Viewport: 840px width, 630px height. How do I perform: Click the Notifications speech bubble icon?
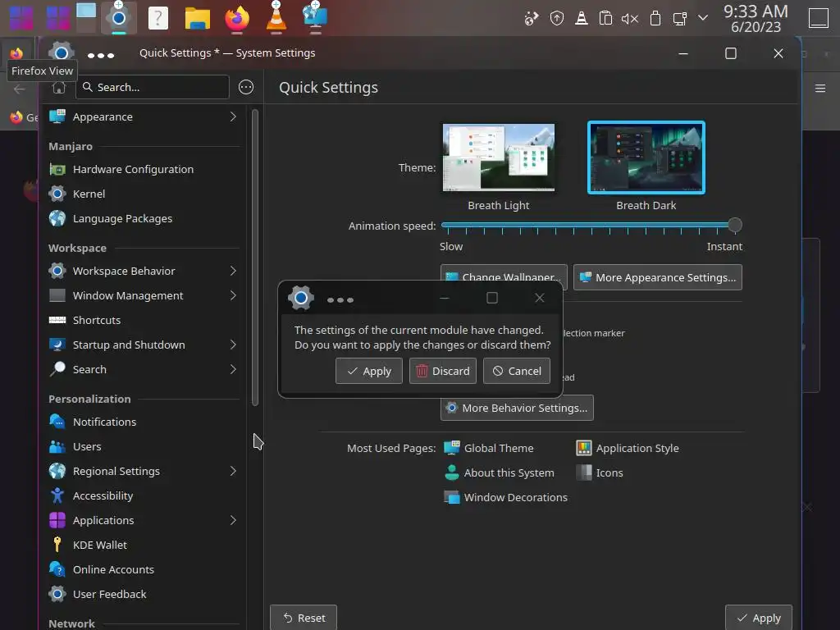pyautogui.click(x=57, y=422)
